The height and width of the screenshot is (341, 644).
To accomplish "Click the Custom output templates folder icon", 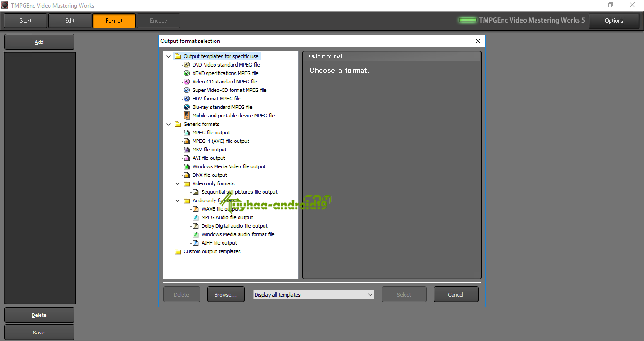I will (178, 251).
